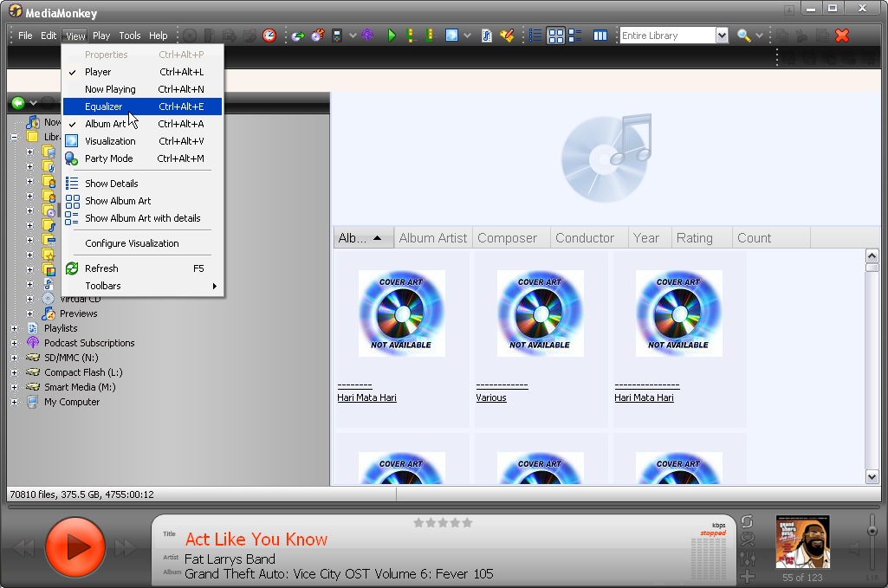The width and height of the screenshot is (888, 588).
Task: Click the column browser view icon
Action: (x=600, y=36)
